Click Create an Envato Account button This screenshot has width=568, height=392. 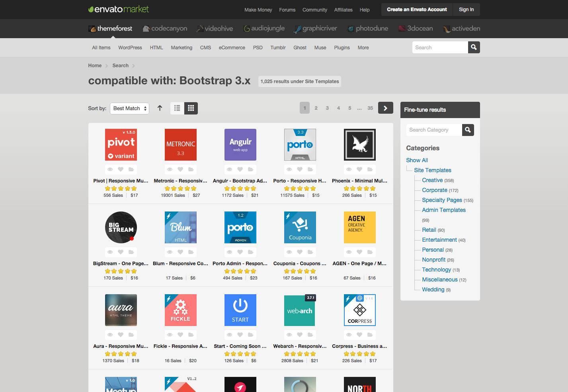pyautogui.click(x=417, y=10)
